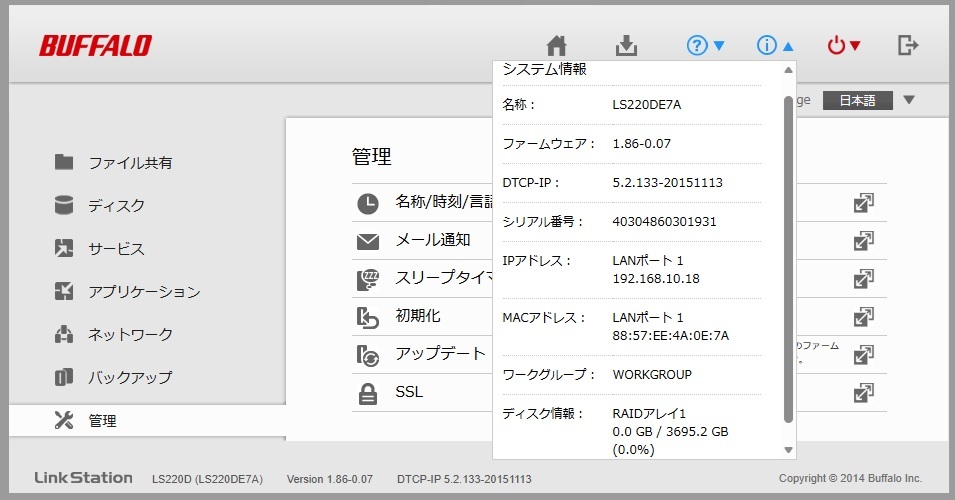The image size is (955, 500).
Task: Go to サービス section
Action: point(116,249)
